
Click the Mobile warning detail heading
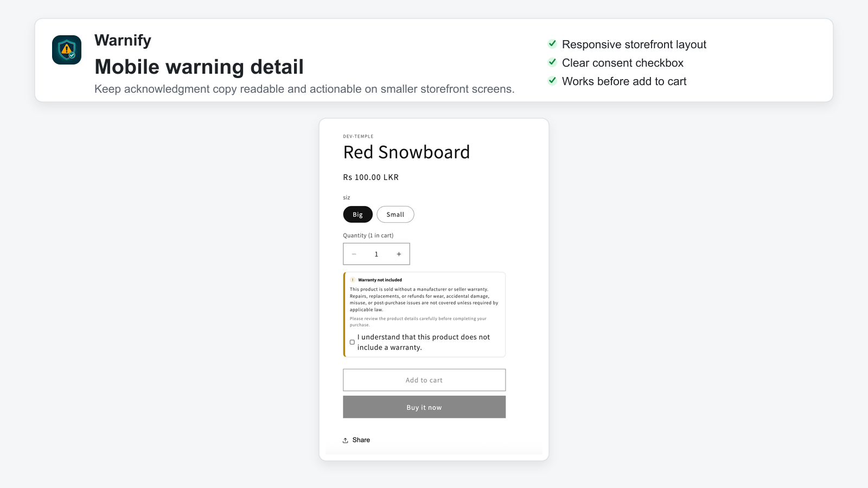click(199, 67)
